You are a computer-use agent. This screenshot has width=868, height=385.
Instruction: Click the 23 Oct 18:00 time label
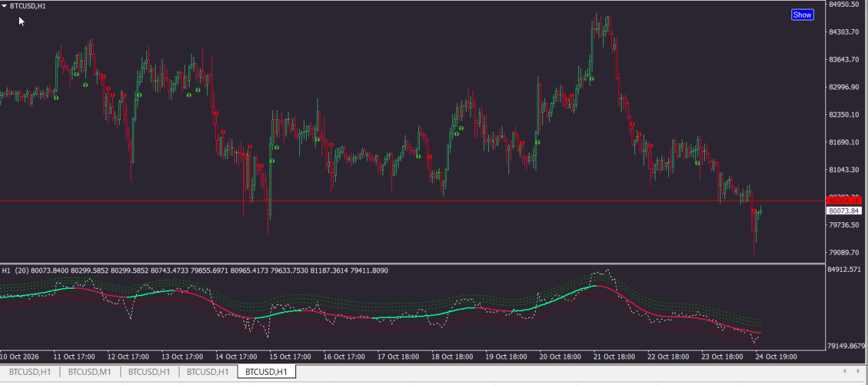722,356
